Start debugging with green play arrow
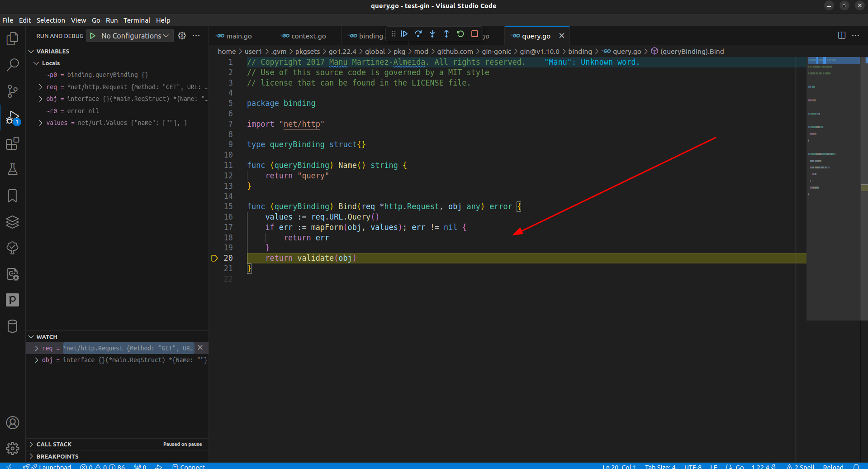This screenshot has height=469, width=868. coord(92,36)
